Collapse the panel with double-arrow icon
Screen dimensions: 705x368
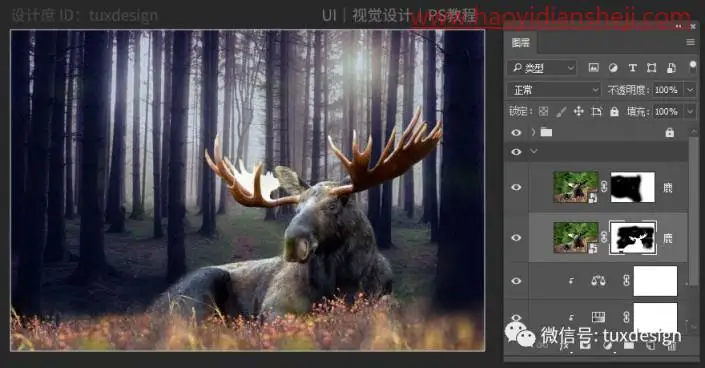click(x=679, y=27)
